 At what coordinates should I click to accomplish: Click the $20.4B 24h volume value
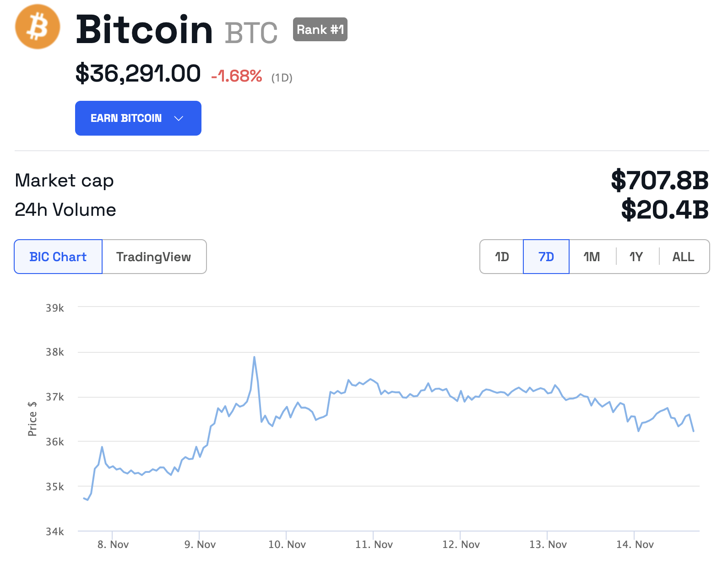(x=665, y=209)
